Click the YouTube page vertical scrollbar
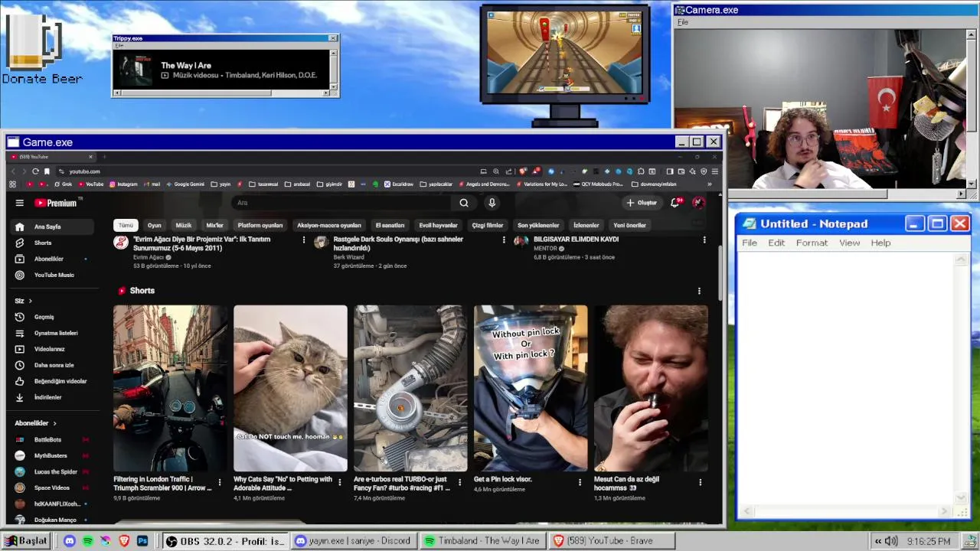The height and width of the screenshot is (551, 980). [720, 273]
